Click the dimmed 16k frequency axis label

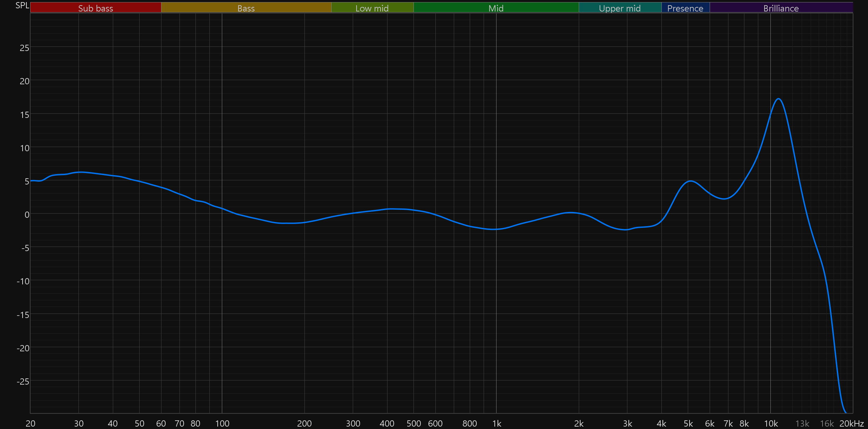point(827,423)
